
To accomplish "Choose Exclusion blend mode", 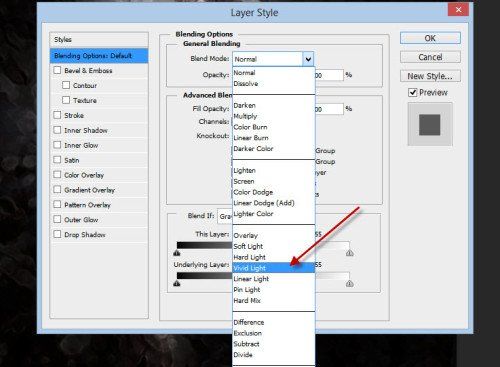I will [x=274, y=333].
